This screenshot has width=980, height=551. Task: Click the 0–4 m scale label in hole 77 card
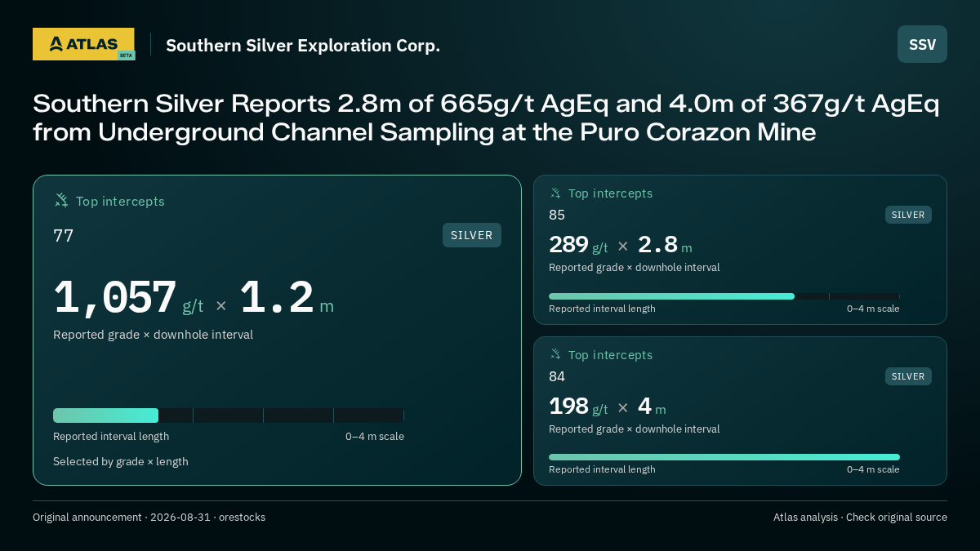pos(375,437)
